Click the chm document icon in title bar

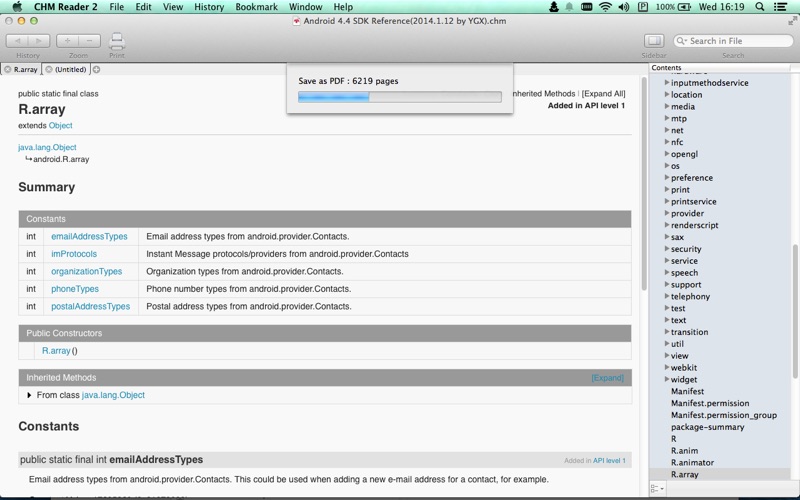296,21
